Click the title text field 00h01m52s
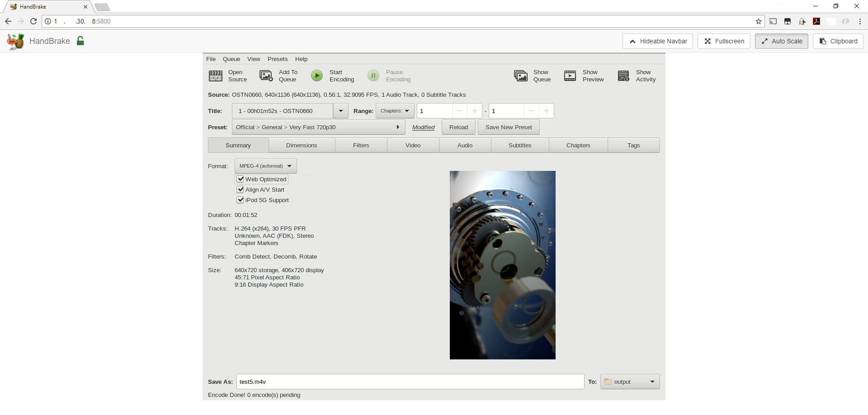 (283, 111)
